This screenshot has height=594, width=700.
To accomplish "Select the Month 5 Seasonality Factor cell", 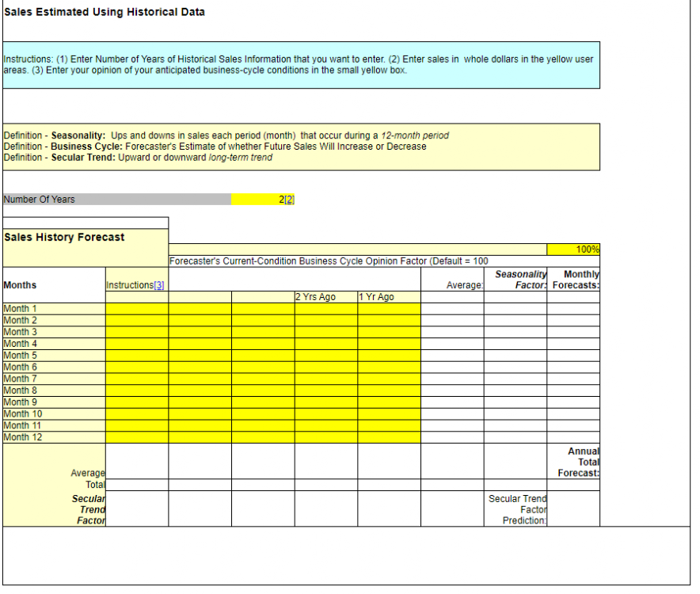I will pyautogui.click(x=515, y=356).
